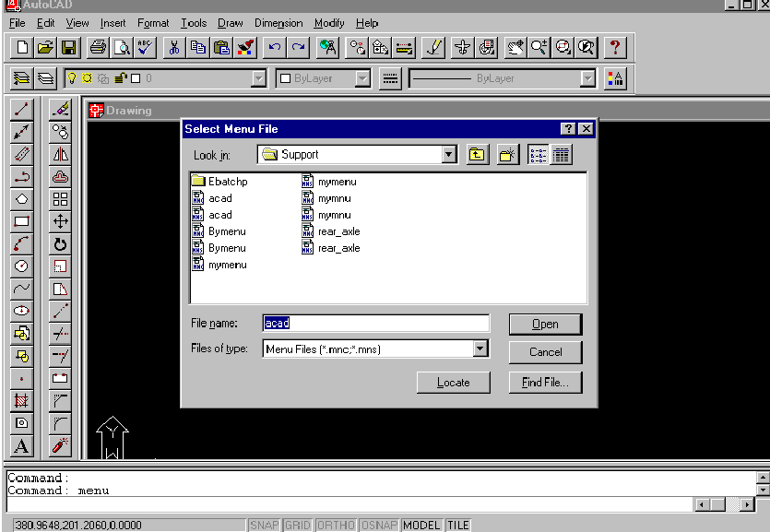Click the File name input field
This screenshot has height=532, width=770.
pos(376,323)
